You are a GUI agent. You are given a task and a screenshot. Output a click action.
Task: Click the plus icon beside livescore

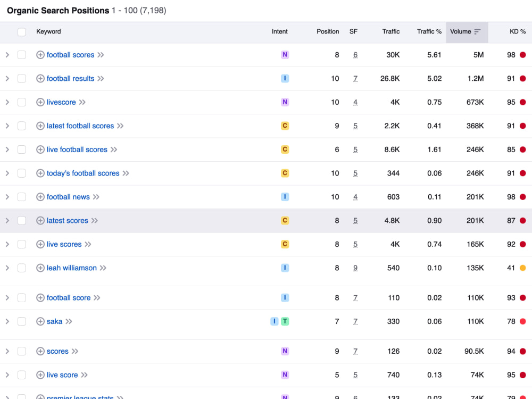(x=40, y=102)
